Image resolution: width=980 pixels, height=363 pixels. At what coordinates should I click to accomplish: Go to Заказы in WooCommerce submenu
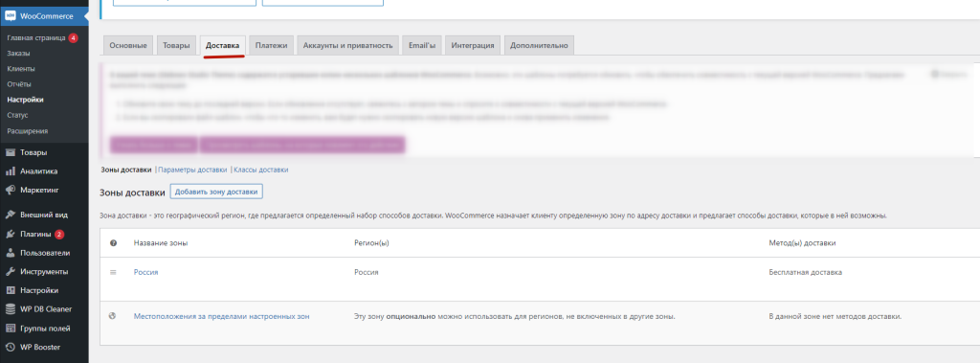19,54
